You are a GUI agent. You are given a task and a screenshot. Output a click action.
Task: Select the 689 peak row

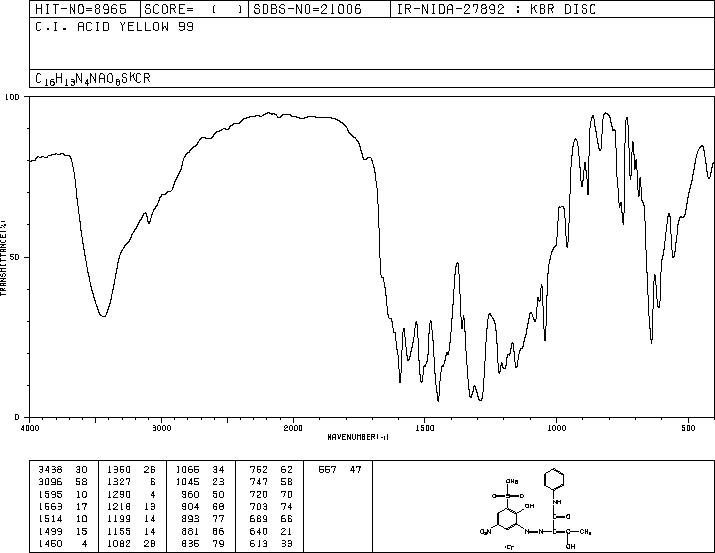271,519
